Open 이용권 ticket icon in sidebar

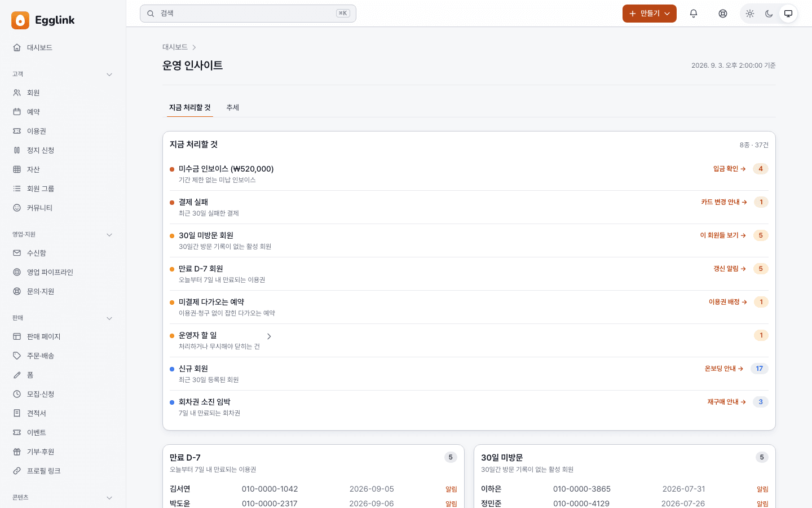17,131
